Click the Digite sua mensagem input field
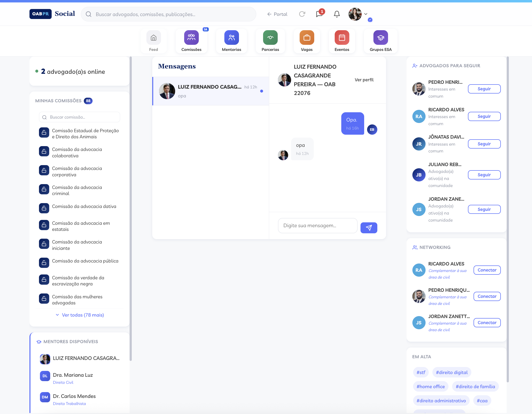 317,226
